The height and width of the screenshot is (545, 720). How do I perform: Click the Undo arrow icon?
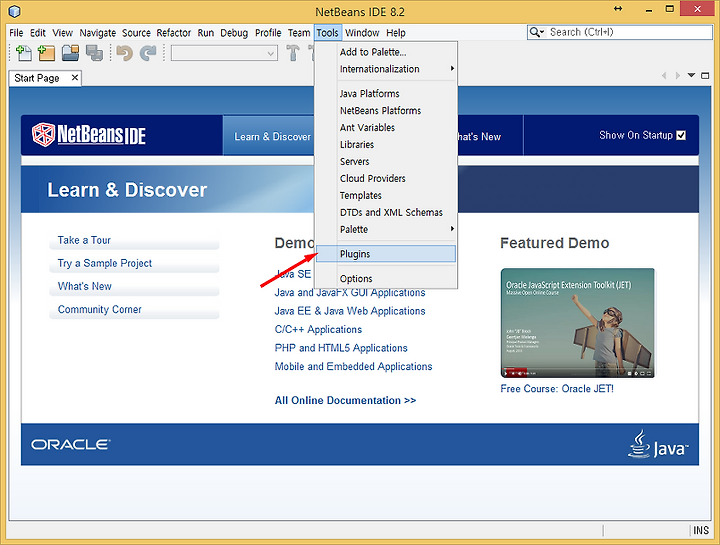124,53
